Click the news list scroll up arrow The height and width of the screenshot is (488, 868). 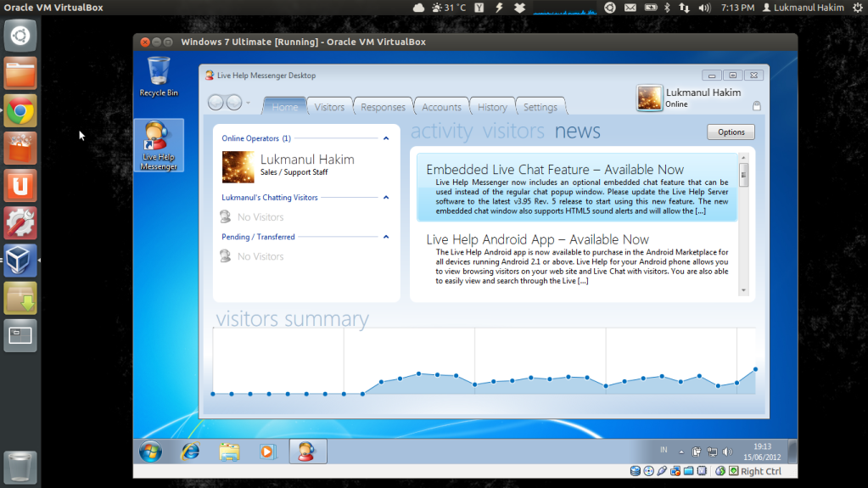(743, 158)
